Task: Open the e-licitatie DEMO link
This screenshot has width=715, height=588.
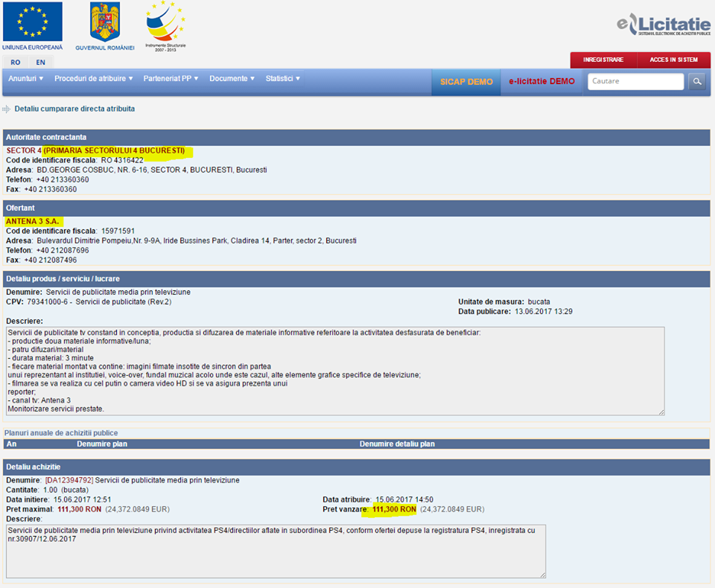Action: [x=541, y=82]
